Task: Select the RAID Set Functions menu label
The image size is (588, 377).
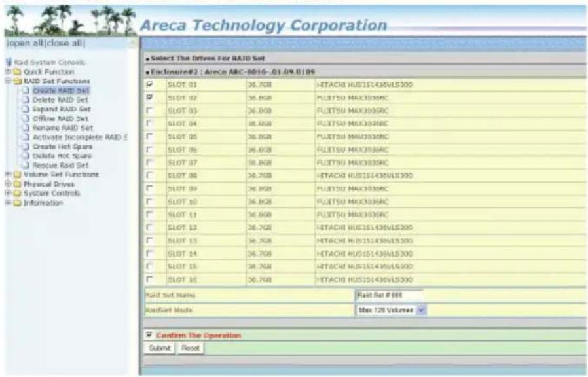Action: [56, 81]
